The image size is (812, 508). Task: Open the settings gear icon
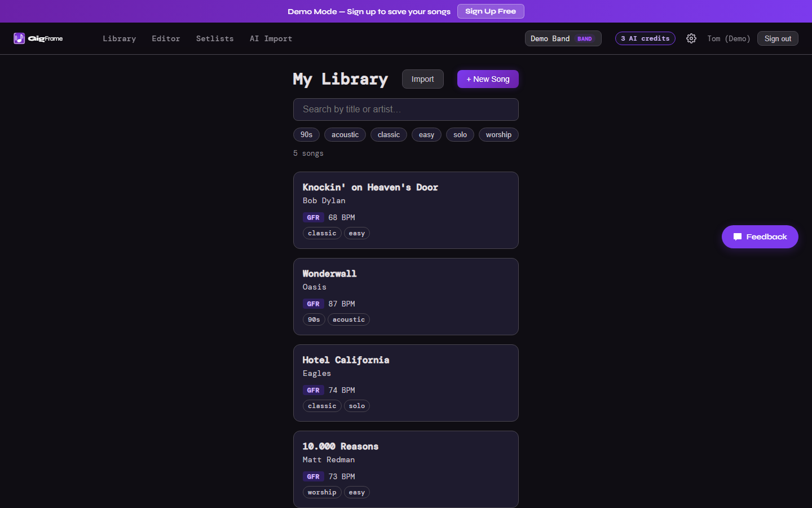691,38
